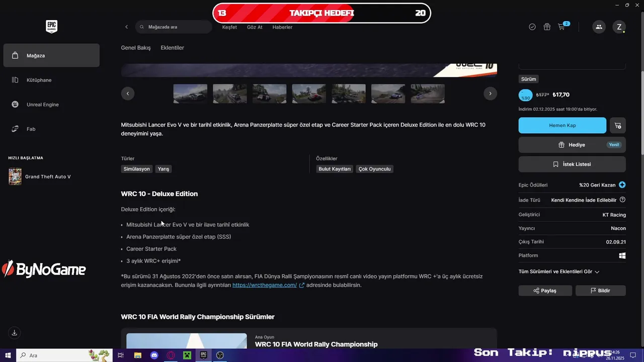Image resolution: width=644 pixels, height=362 pixels.
Task: Select Fab in the sidebar
Action: click(51, 129)
